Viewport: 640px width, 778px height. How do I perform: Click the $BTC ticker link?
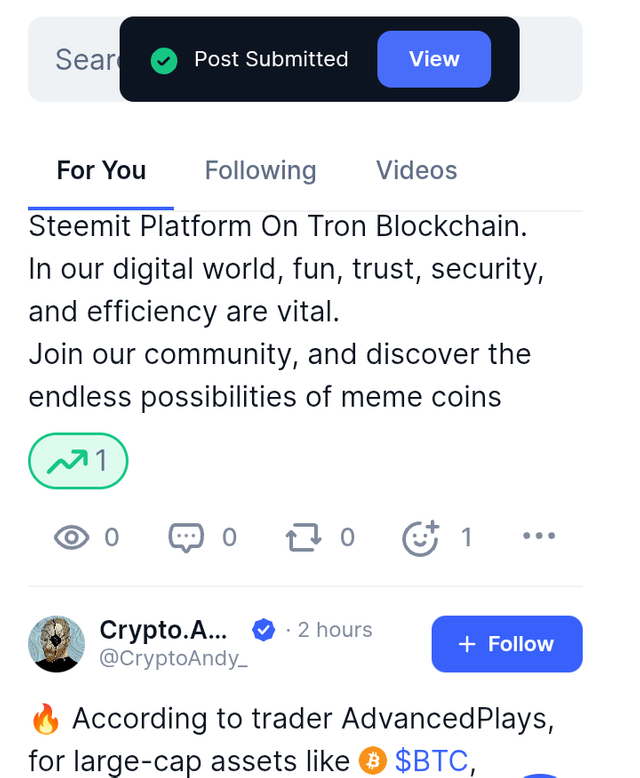tap(431, 761)
